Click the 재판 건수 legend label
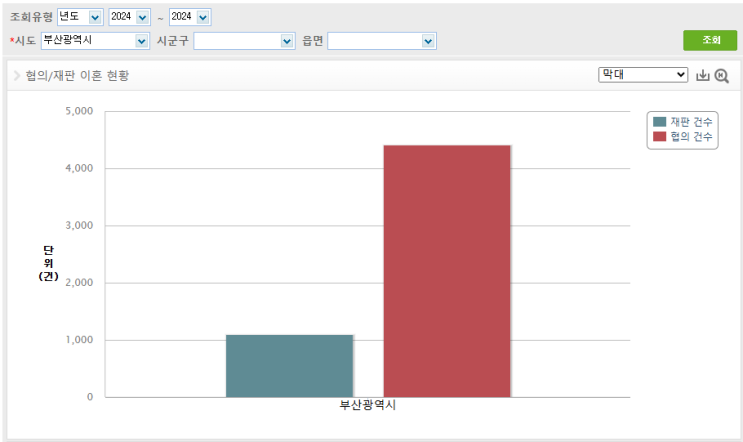Image resolution: width=743 pixels, height=442 pixels. point(691,122)
